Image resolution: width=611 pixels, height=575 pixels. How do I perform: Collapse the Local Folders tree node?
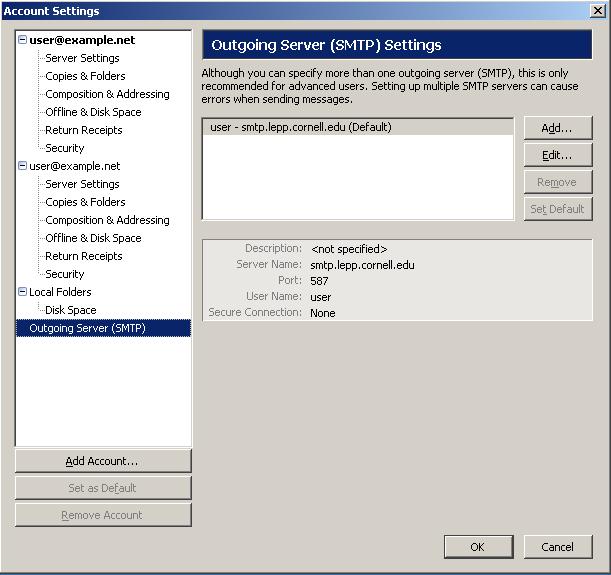click(23, 292)
